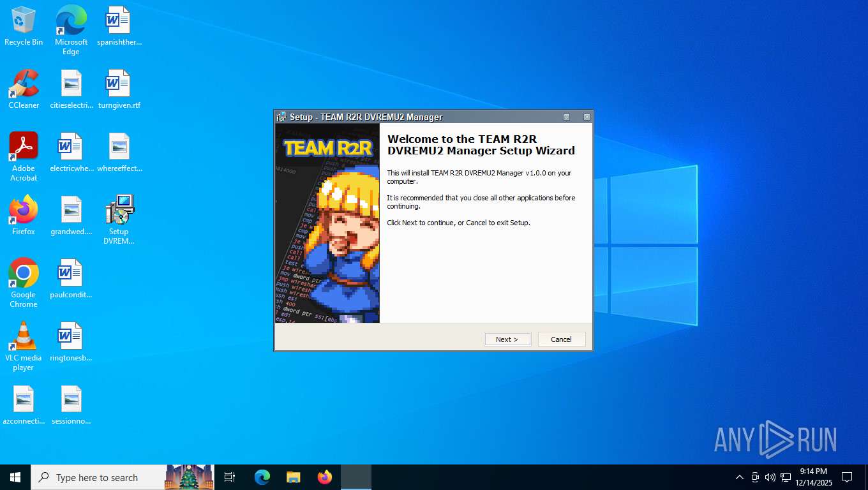Launch Edge from the taskbar
Viewport: 868px width, 490px height.
pos(262,477)
